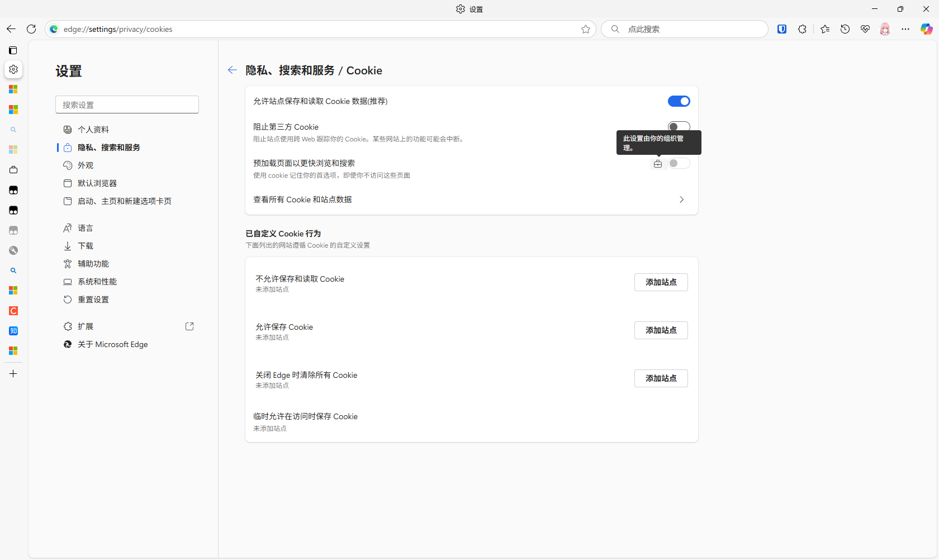Expand 查看所有 Cookie 和站点数据
Viewport: 939px width, 560px height.
[x=681, y=200]
